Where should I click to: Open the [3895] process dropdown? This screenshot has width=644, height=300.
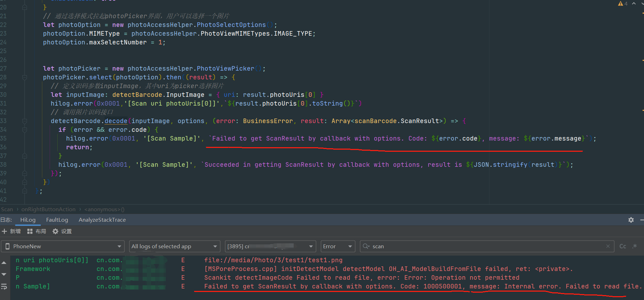point(270,246)
